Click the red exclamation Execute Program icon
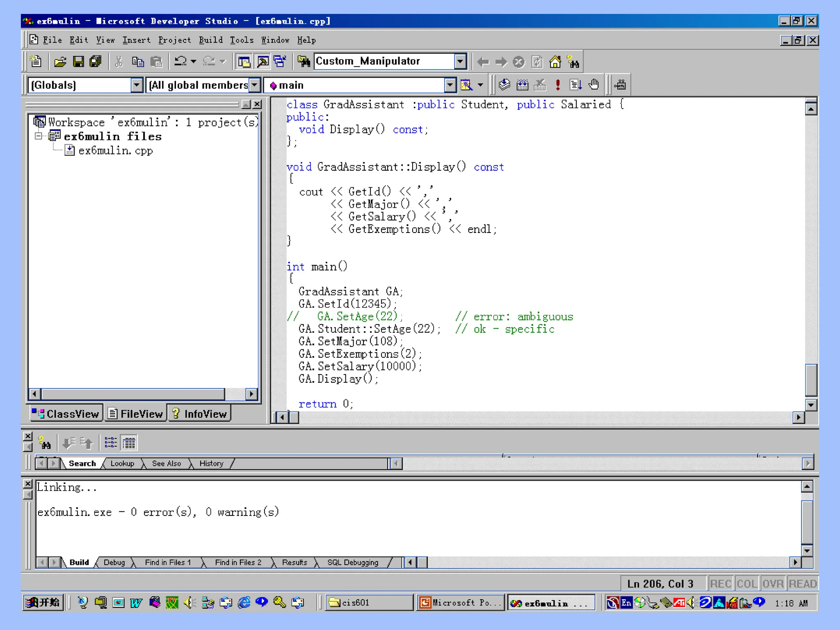This screenshot has height=630, width=840. 558,85
